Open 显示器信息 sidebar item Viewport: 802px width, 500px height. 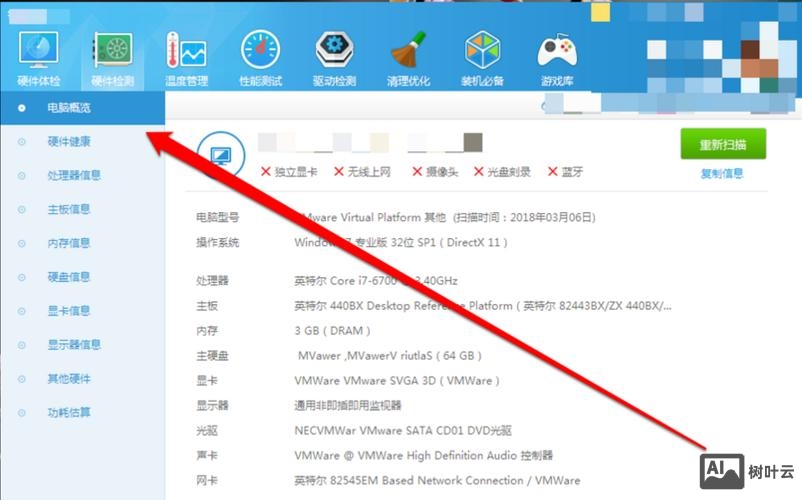[x=74, y=345]
